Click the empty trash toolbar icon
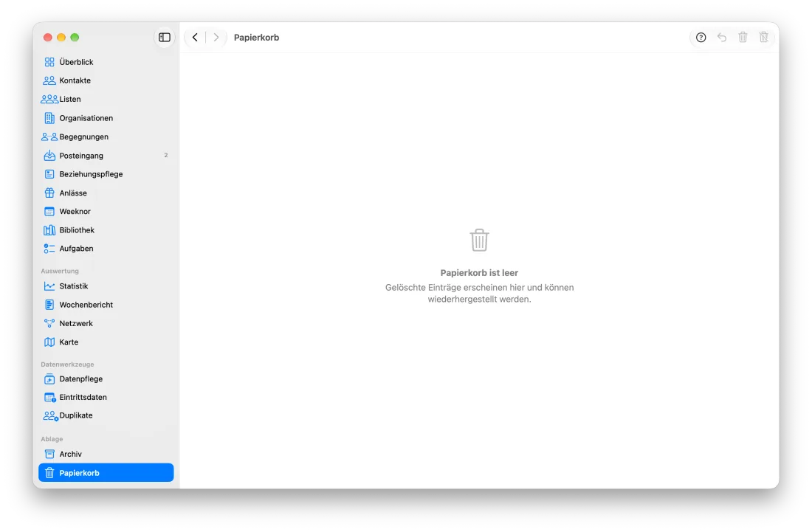The width and height of the screenshot is (812, 532). click(763, 37)
